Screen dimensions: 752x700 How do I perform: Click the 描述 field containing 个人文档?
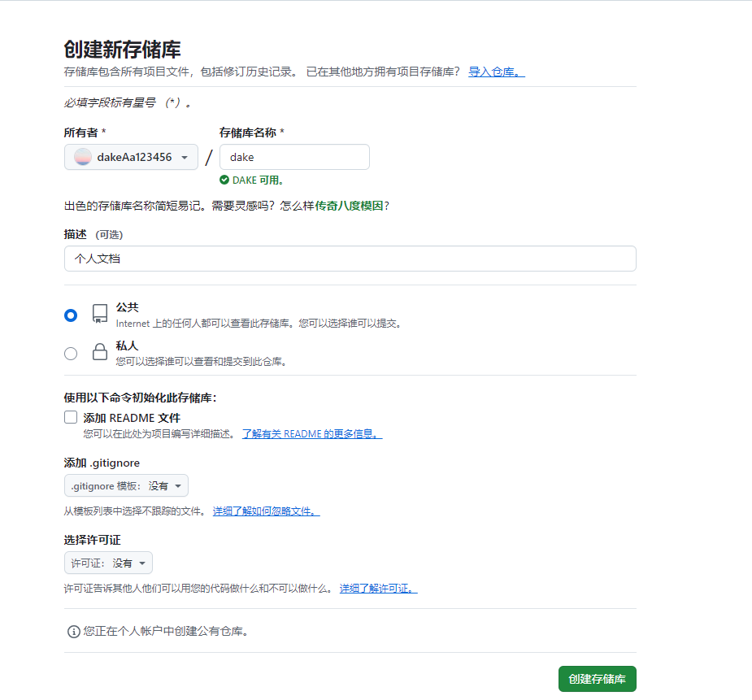(350, 259)
